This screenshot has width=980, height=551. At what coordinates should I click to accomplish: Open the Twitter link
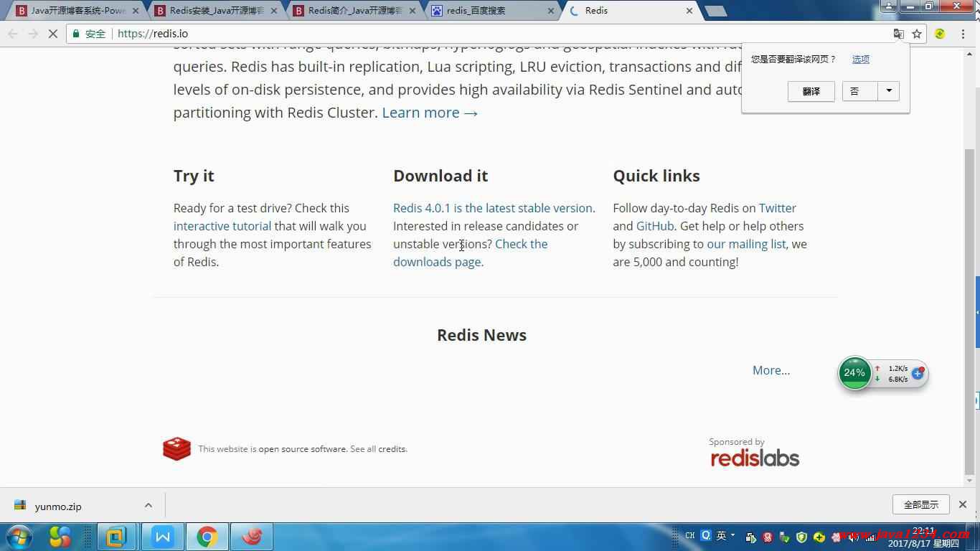tap(778, 208)
